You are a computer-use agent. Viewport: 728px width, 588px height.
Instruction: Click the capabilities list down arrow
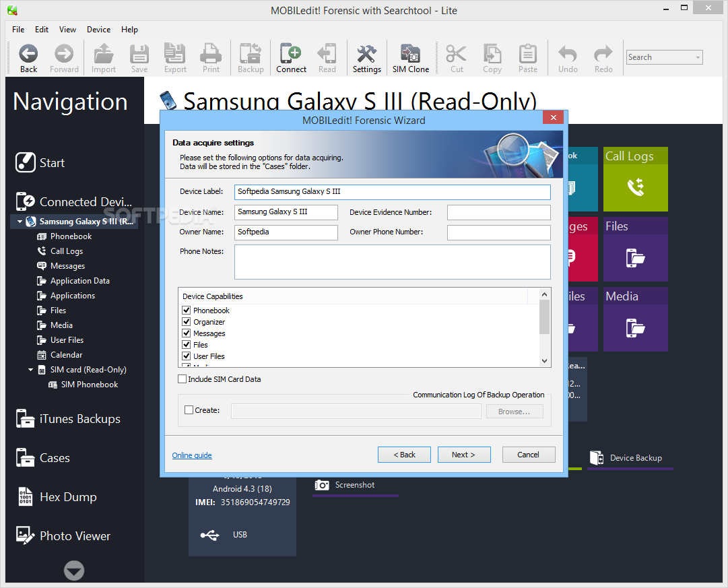[545, 361]
